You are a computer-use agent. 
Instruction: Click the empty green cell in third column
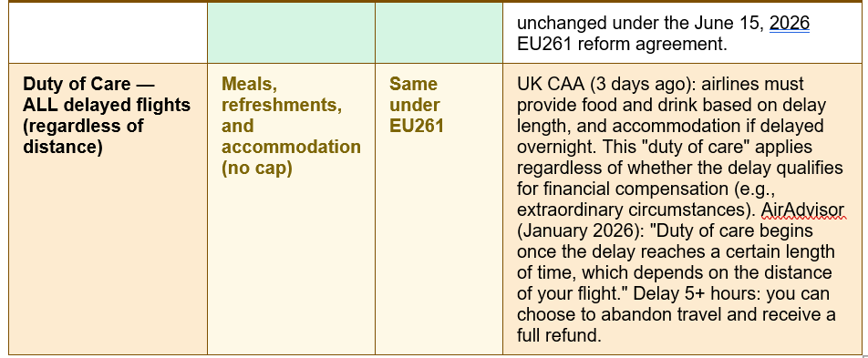tap(439, 33)
